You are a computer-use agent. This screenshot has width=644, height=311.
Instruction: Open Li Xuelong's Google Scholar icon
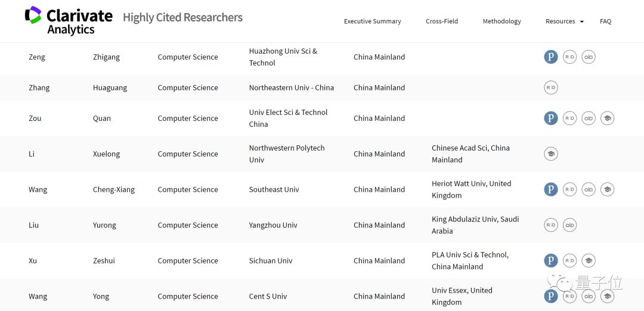tap(551, 154)
